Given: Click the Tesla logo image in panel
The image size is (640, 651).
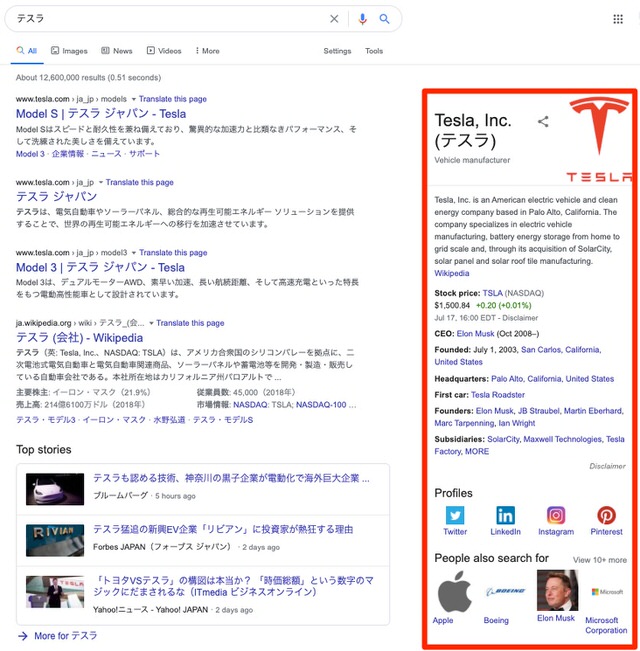Looking at the screenshot, I should tap(599, 140).
